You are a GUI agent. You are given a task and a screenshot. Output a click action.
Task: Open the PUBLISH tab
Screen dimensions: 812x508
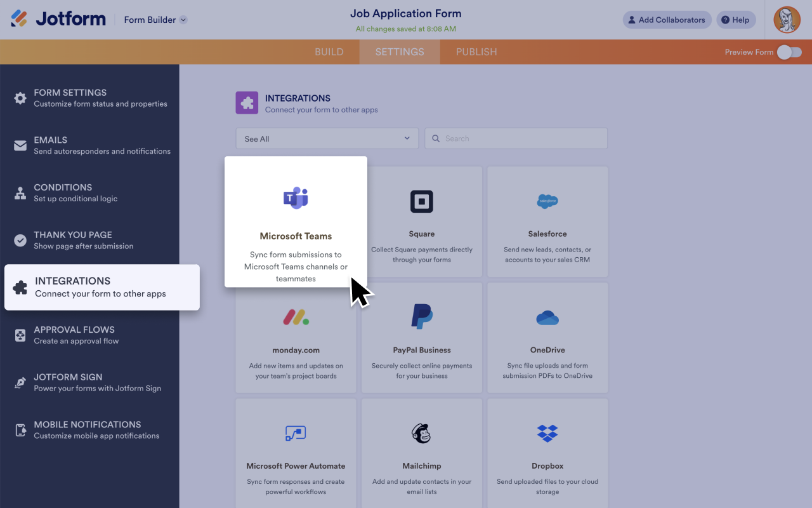pyautogui.click(x=476, y=52)
